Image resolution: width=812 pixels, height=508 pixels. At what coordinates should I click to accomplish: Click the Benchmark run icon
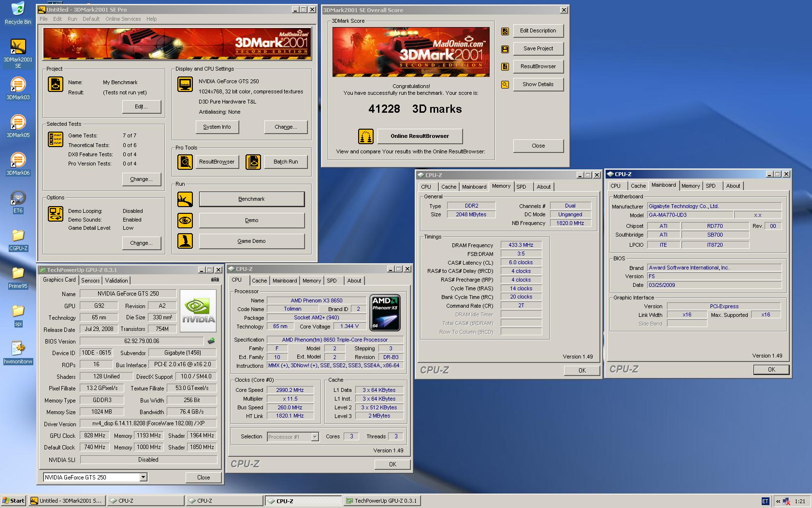[185, 199]
